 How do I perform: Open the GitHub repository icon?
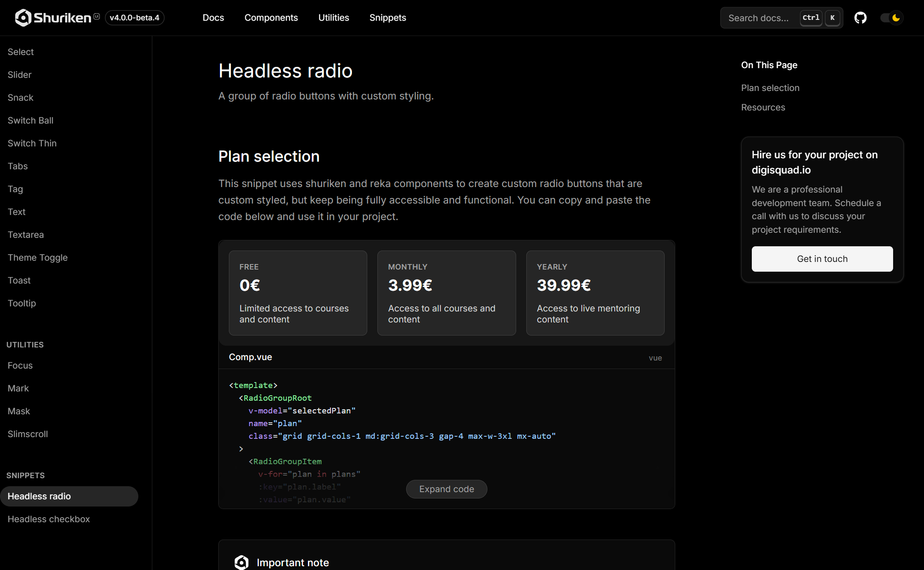coord(860,18)
